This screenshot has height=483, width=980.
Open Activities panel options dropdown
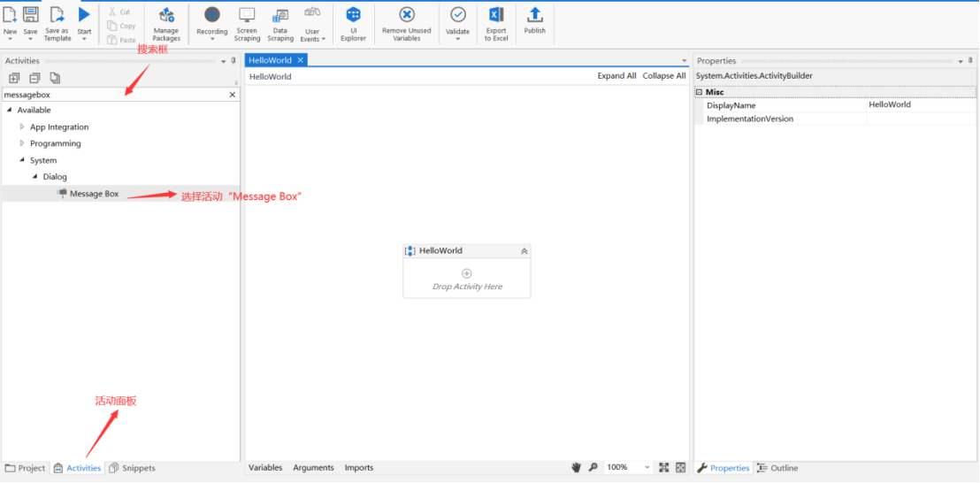223,61
